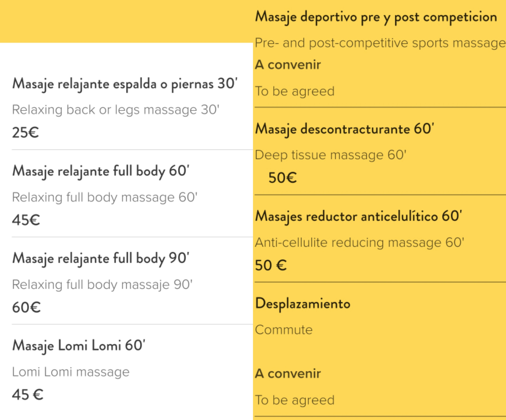Click the price under Lomi Lomi massage
The width and height of the screenshot is (506, 420).
coord(28,395)
